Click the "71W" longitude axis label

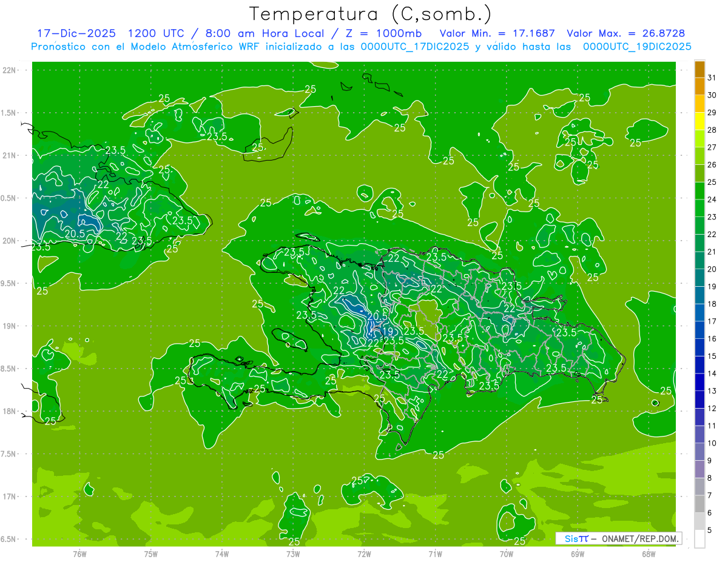pyautogui.click(x=435, y=554)
